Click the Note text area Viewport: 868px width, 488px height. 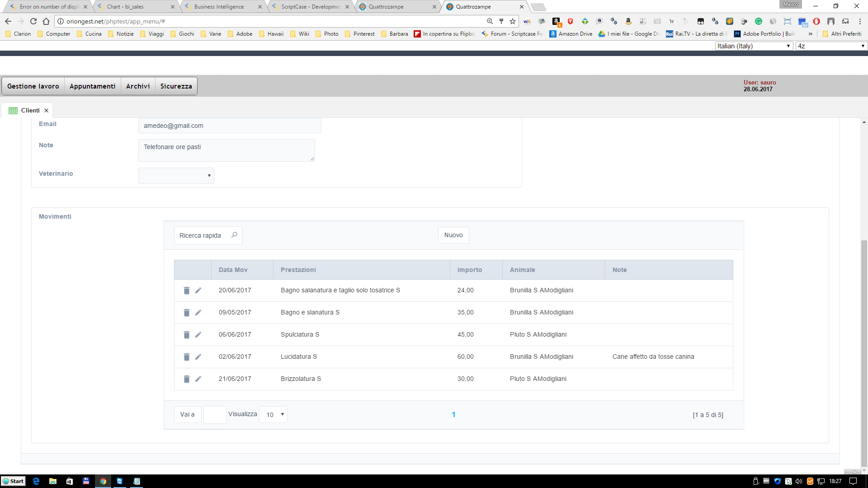[226, 150]
